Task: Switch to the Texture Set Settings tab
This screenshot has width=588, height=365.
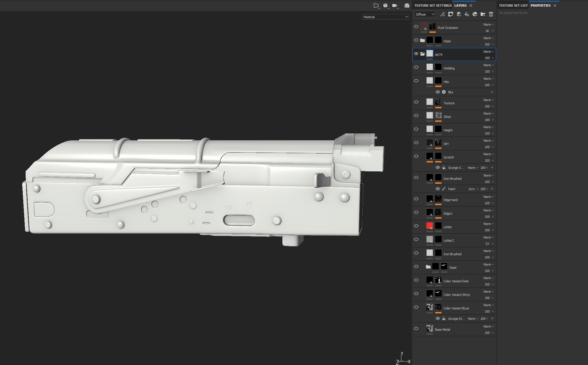Action: [x=433, y=5]
